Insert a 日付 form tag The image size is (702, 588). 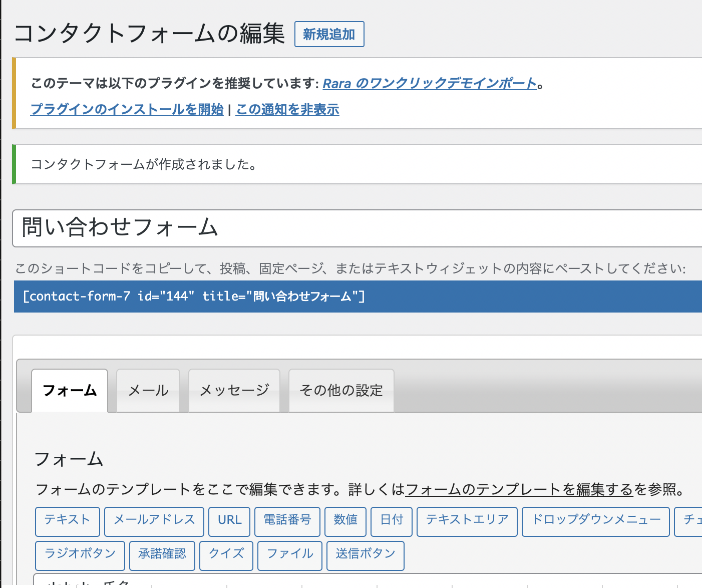tap(392, 521)
